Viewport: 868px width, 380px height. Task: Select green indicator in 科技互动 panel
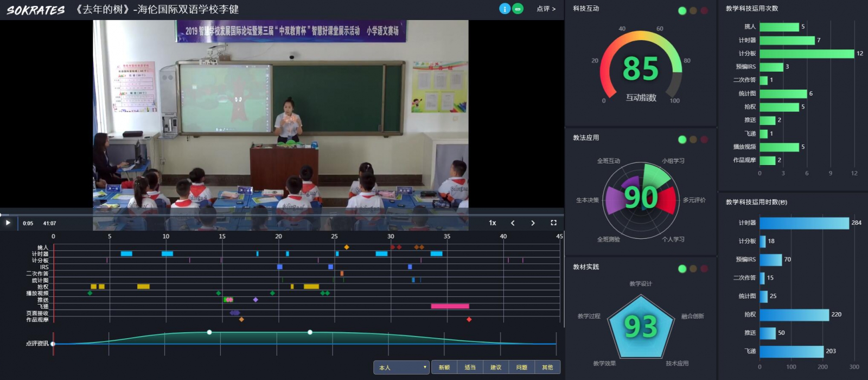tap(682, 11)
